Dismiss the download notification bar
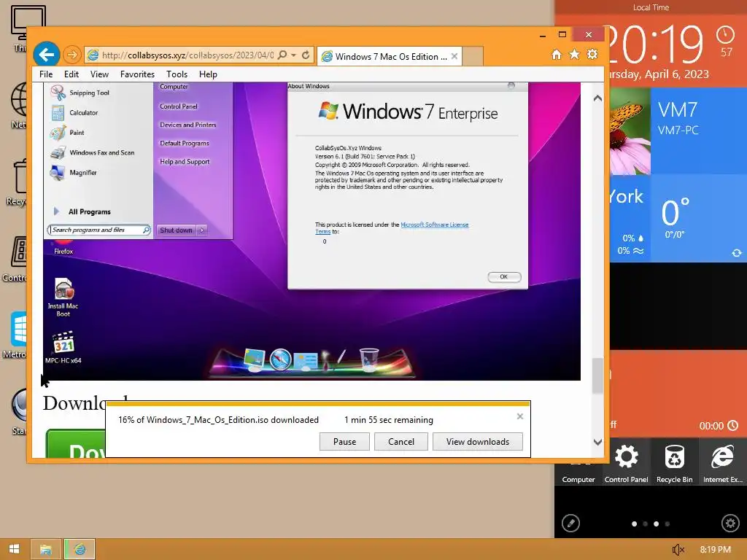Screen dimensions: 747x560 coord(519,416)
